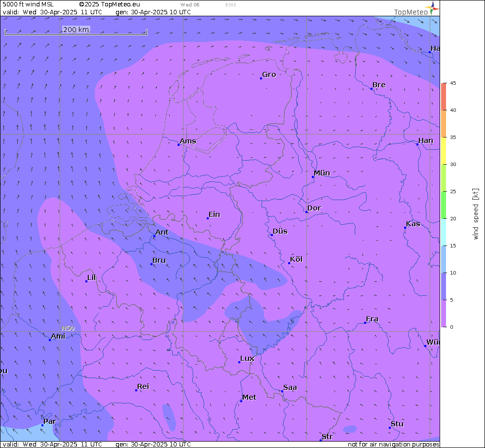The width and height of the screenshot is (485, 448).
Task: Click the Hannover label 'Han'
Action: [426, 140]
